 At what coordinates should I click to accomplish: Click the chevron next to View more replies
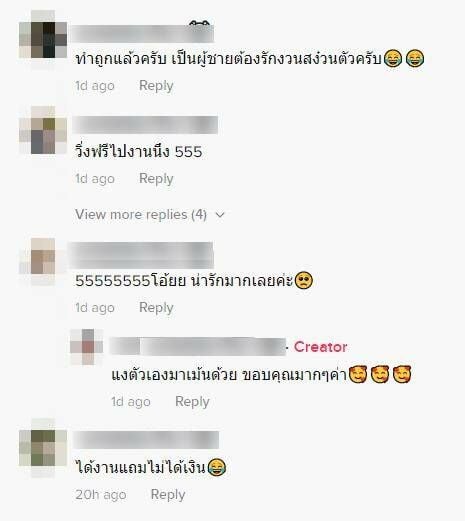[220, 215]
